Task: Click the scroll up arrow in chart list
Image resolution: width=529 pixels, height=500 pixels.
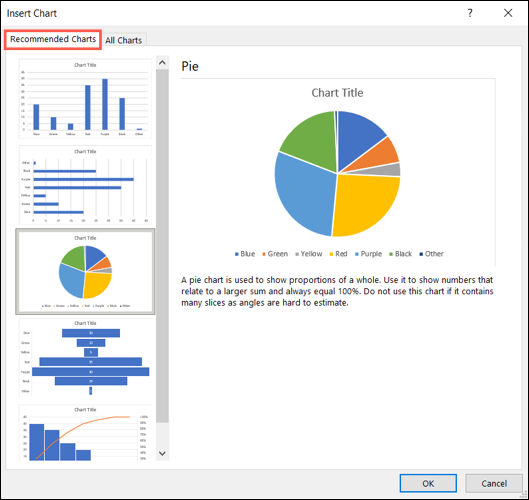Action: click(x=162, y=63)
